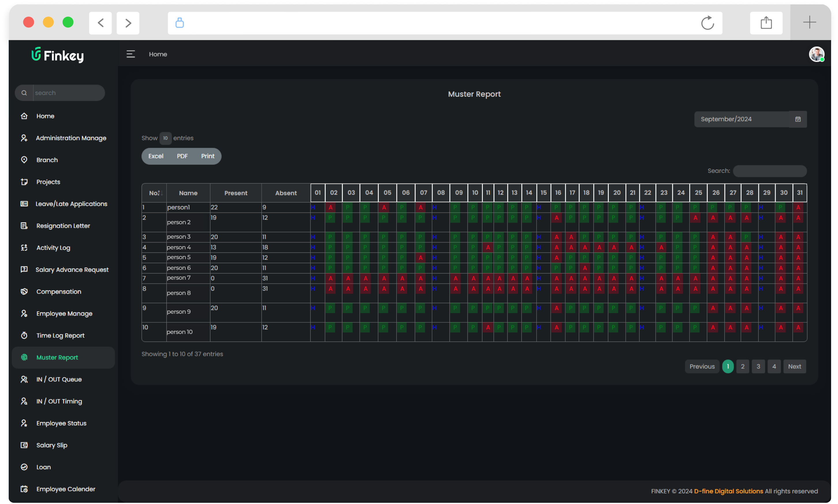Go to IN / OUT Queue page

click(x=59, y=379)
